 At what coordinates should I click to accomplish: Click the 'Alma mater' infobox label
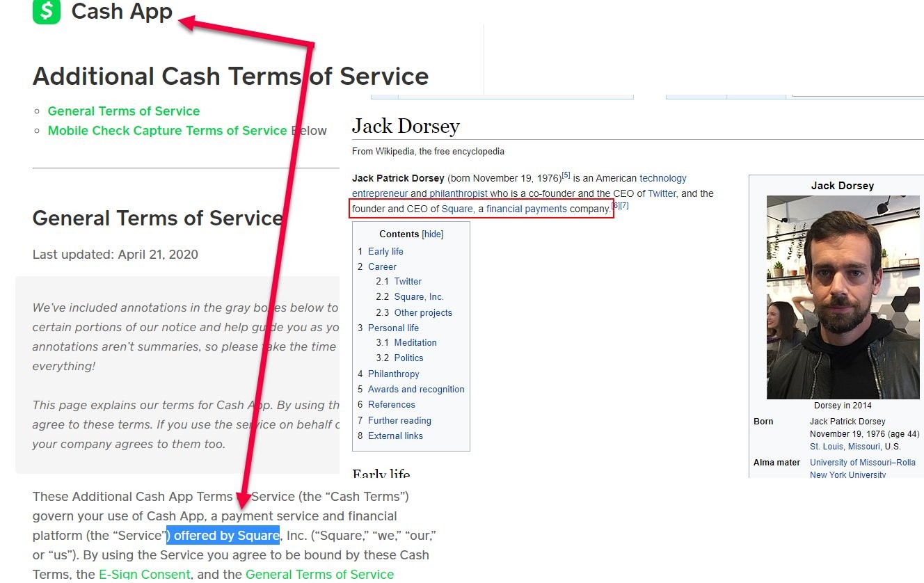[x=776, y=463]
